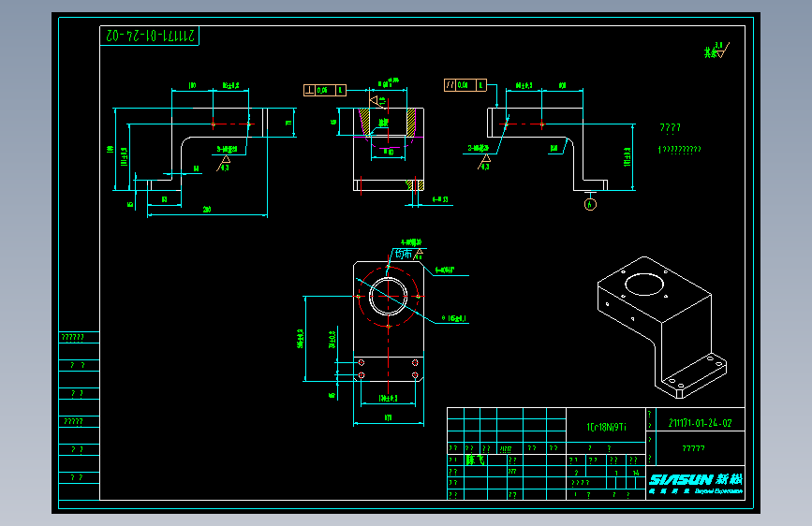This screenshot has height=526, width=812.
Task: Select the large central bore circle in the plan view
Action: pyautogui.click(x=388, y=296)
